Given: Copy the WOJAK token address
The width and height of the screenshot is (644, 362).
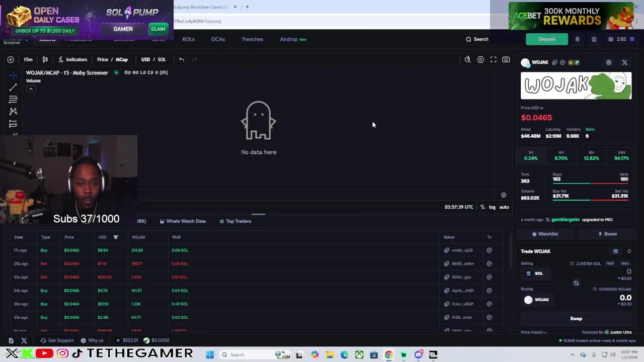Looking at the screenshot, I should [x=554, y=62].
